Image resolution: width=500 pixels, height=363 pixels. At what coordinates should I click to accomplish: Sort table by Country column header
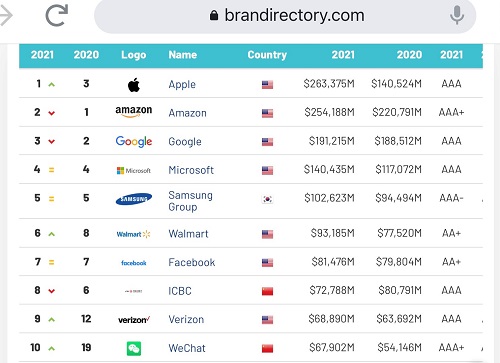[x=267, y=55]
